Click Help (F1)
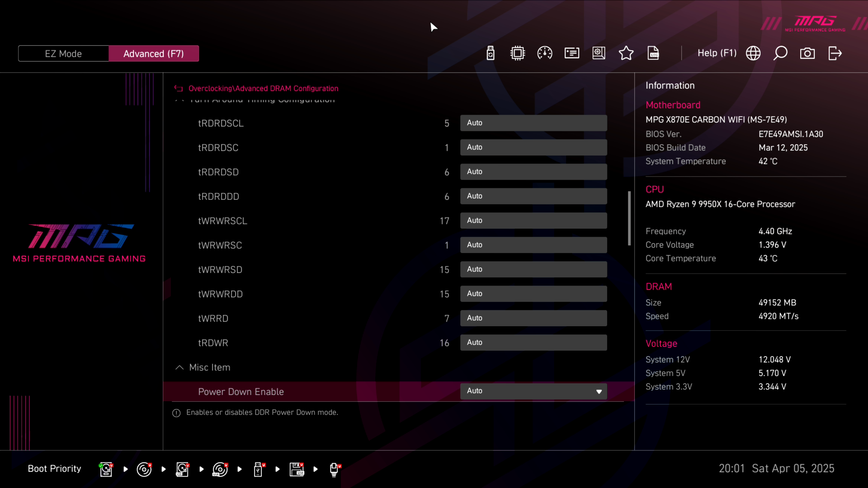Viewport: 868px width, 488px height. 717,53
